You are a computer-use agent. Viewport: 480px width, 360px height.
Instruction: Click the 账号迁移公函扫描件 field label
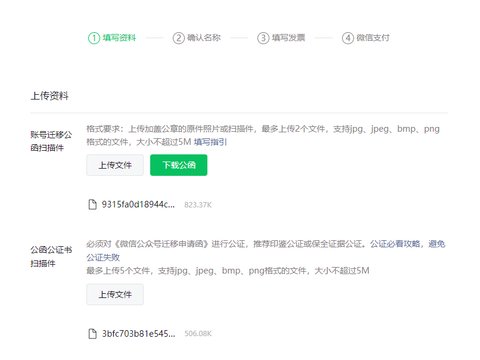[51, 141]
